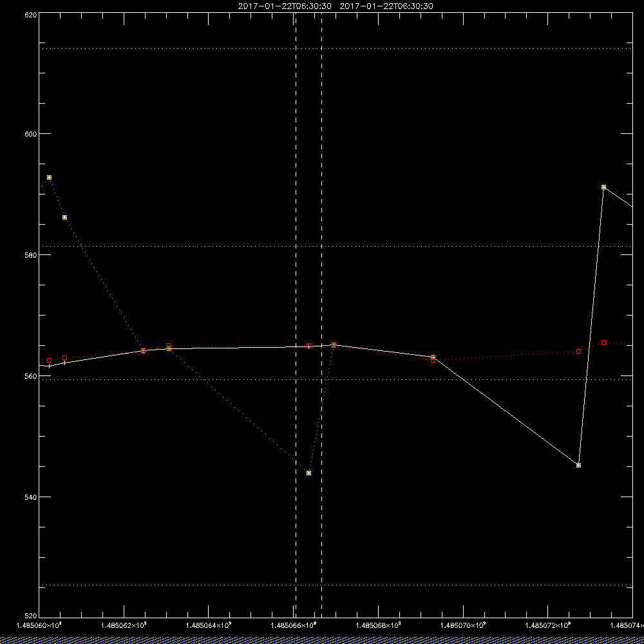The image size is (644, 644).
Task: Click the 1.485066×10⁹ x-axis label
Action: (x=294, y=625)
